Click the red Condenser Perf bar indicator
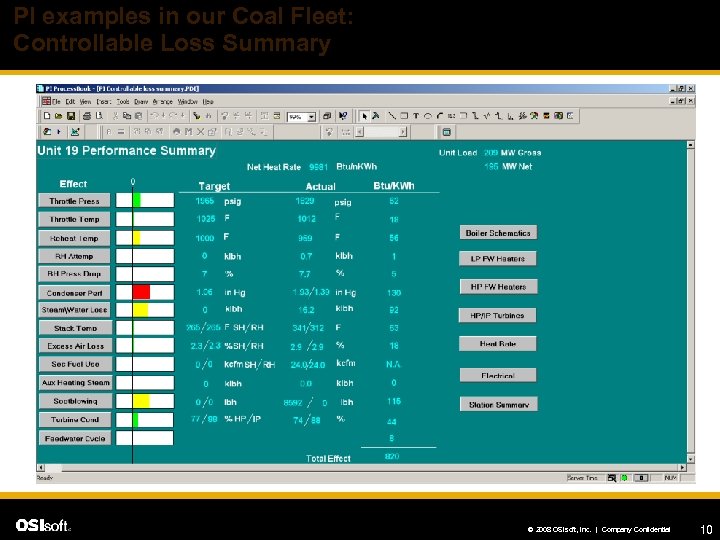The width and height of the screenshot is (720, 540). (x=141, y=292)
